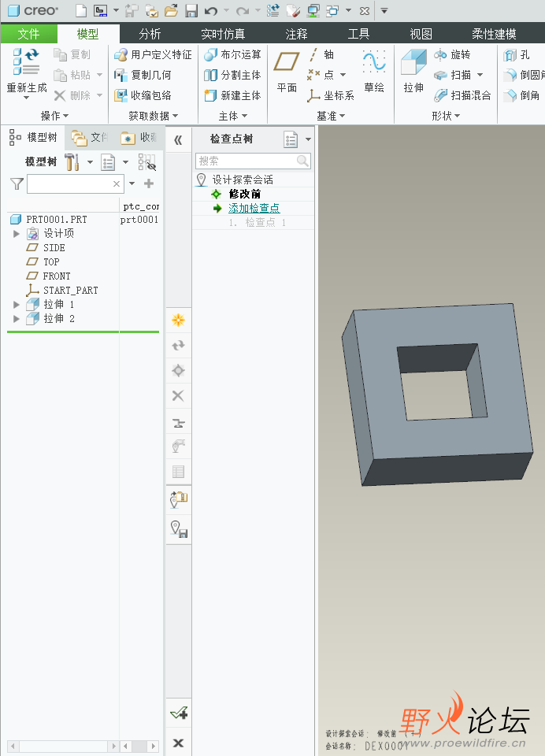Image resolution: width=545 pixels, height=756 pixels.
Task: Switch to the 注释 ribbon tab
Action: click(x=296, y=34)
